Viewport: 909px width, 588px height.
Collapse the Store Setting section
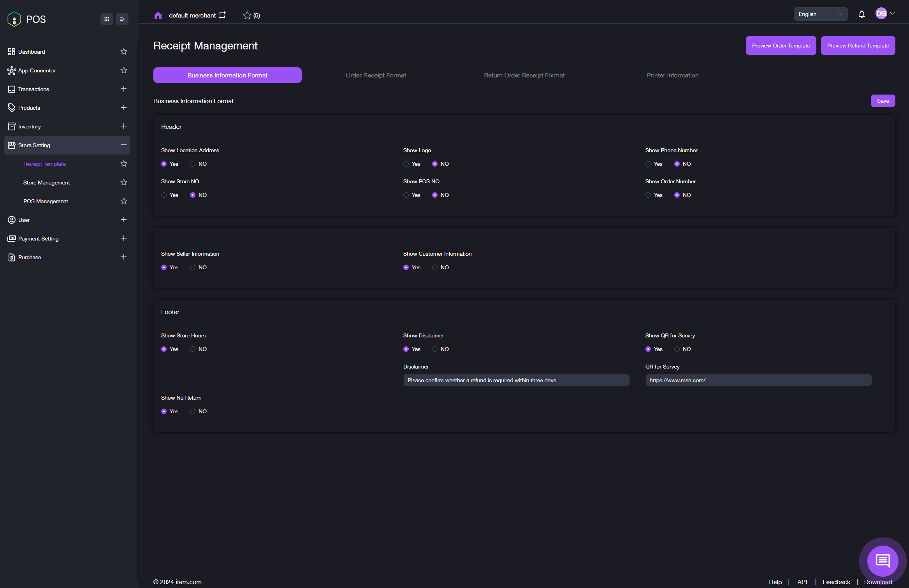coord(124,145)
